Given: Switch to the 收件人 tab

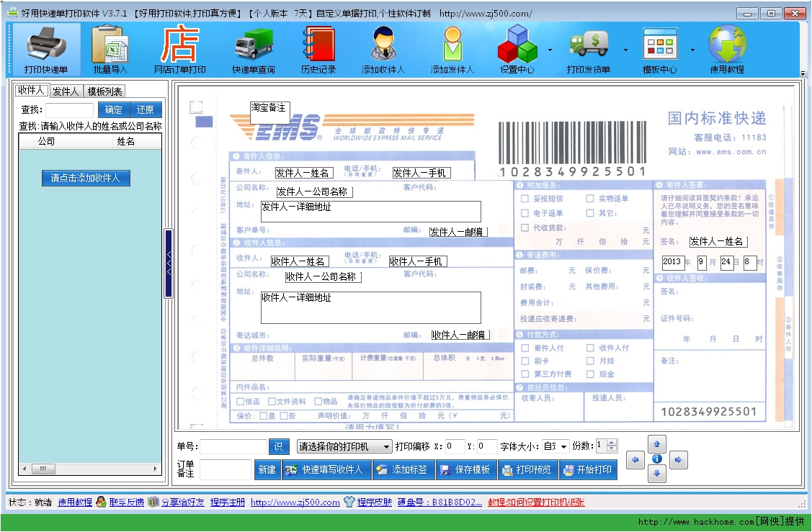Looking at the screenshot, I should (32, 91).
